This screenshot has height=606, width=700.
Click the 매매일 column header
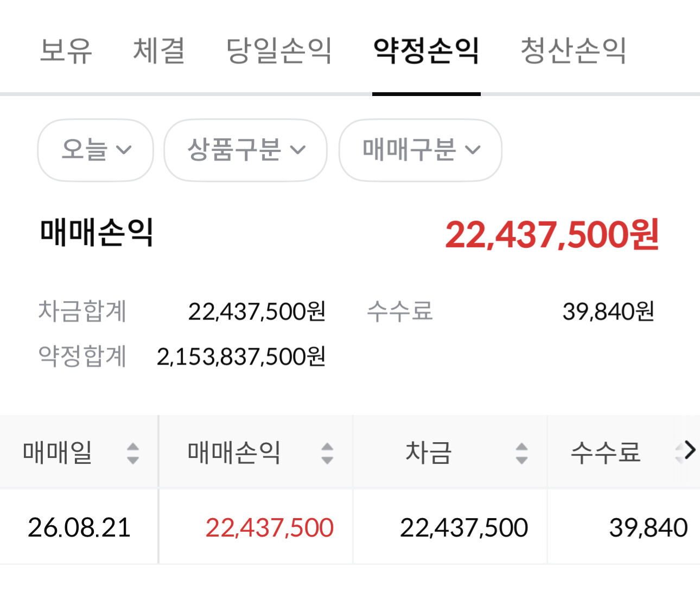coord(79,452)
